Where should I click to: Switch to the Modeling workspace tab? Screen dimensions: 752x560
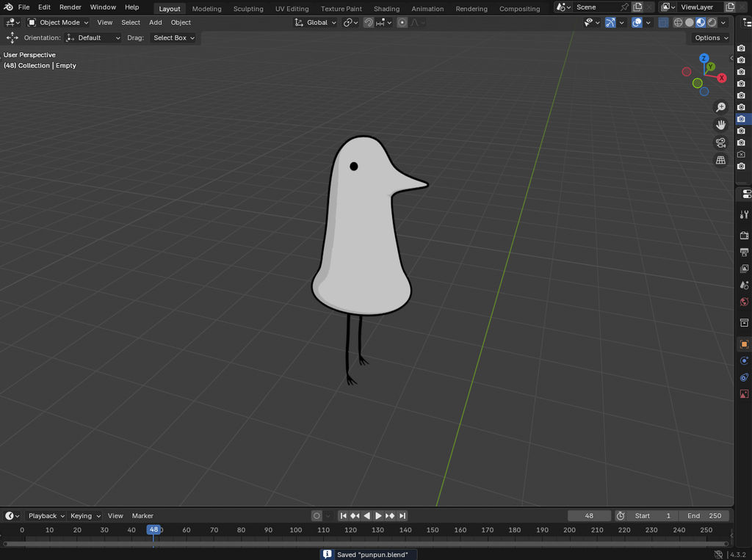(x=206, y=9)
